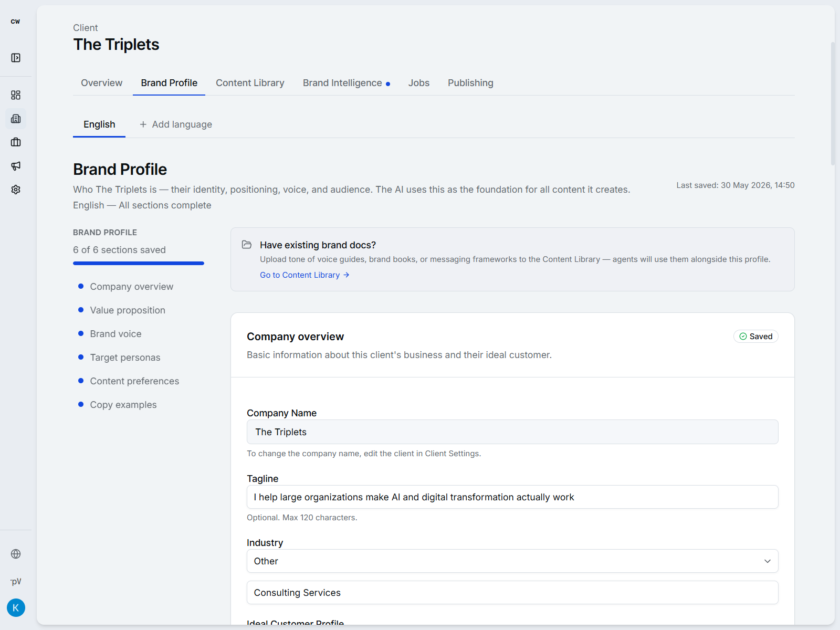The height and width of the screenshot is (630, 840).
Task: Click the plus icon for Add language
Action: (143, 124)
